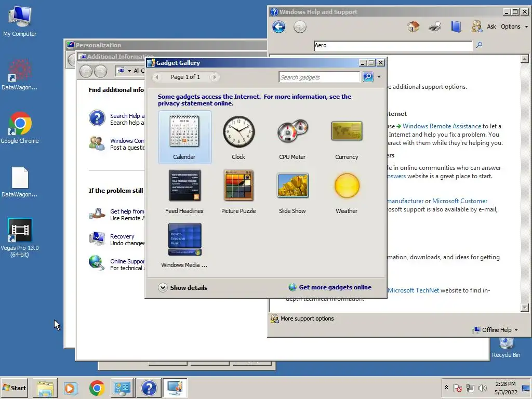This screenshot has width=532, height=399.
Task: Select the Currency gadget
Action: (347, 137)
